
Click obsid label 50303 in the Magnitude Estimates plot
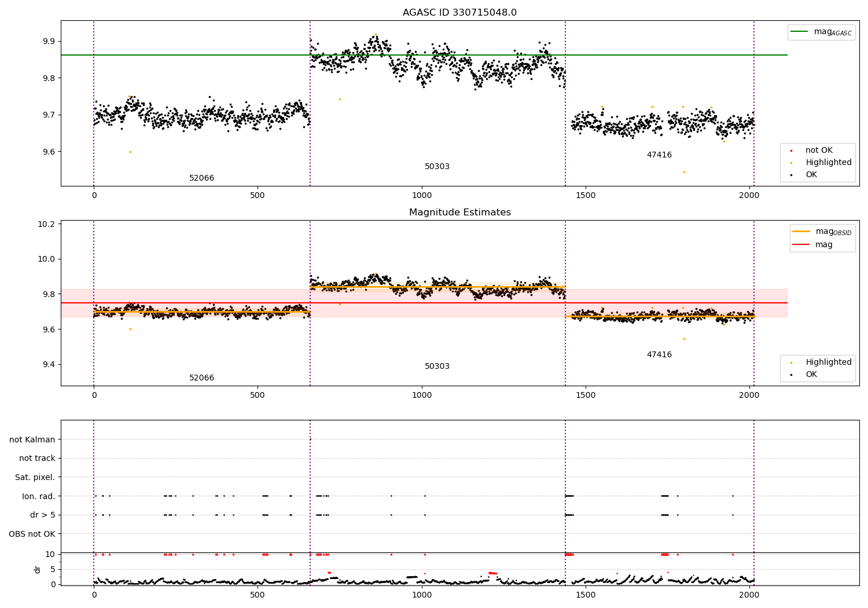pos(437,367)
